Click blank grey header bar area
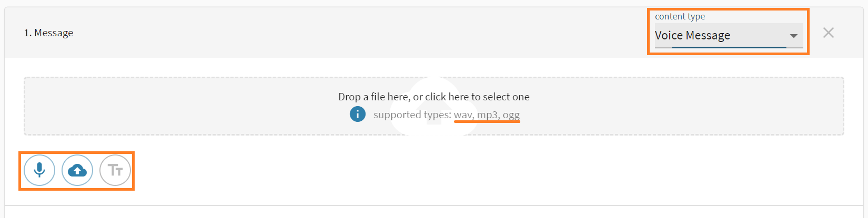The height and width of the screenshot is (218, 868). pyautogui.click(x=368, y=33)
